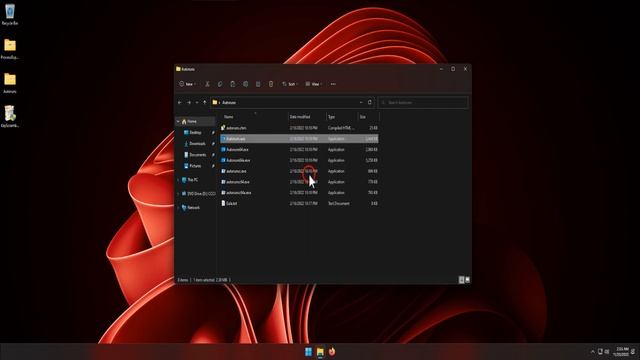Expand the address bar history dropdown
Viewport: 640px width, 360px height.
(x=361, y=102)
